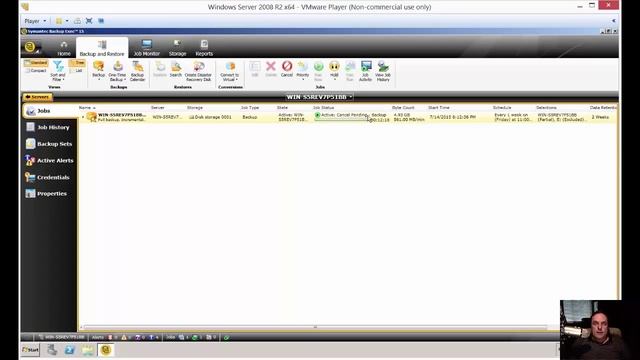Click the Test Run icon
Viewport: 640px width, 360px height.
[350, 71]
